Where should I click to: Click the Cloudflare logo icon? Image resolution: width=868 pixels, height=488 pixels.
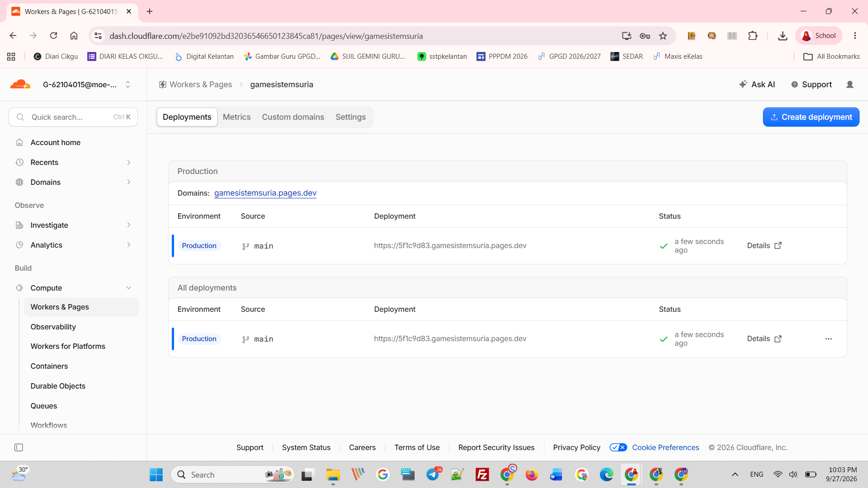[20, 84]
